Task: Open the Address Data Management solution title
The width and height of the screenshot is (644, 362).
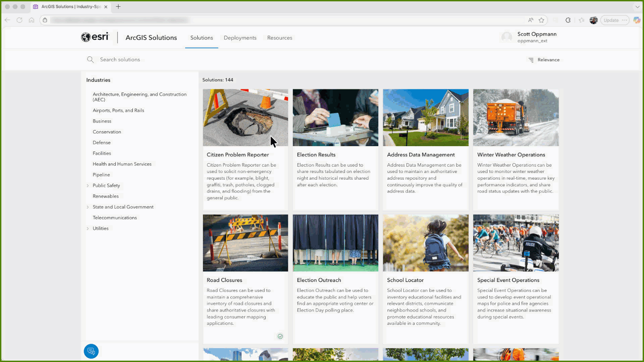Action: pos(421,155)
